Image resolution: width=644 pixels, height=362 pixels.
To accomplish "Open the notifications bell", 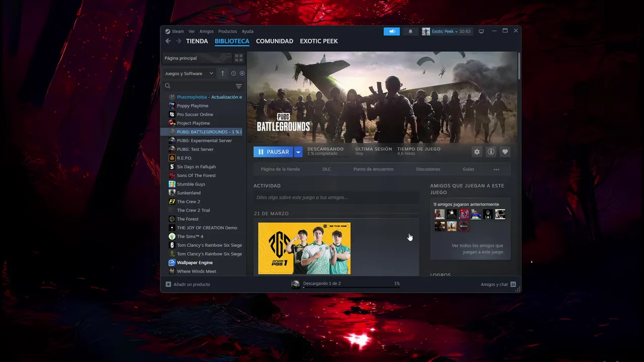I will [410, 31].
